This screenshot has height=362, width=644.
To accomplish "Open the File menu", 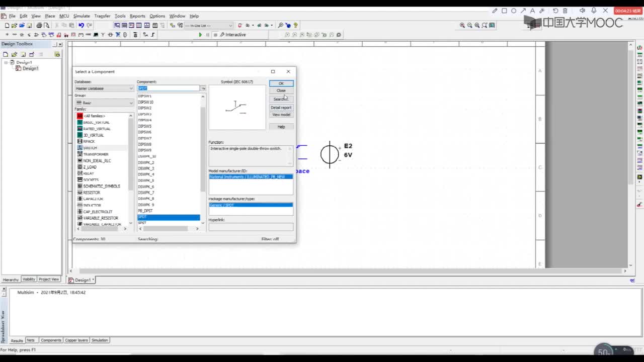I will coord(12,16).
